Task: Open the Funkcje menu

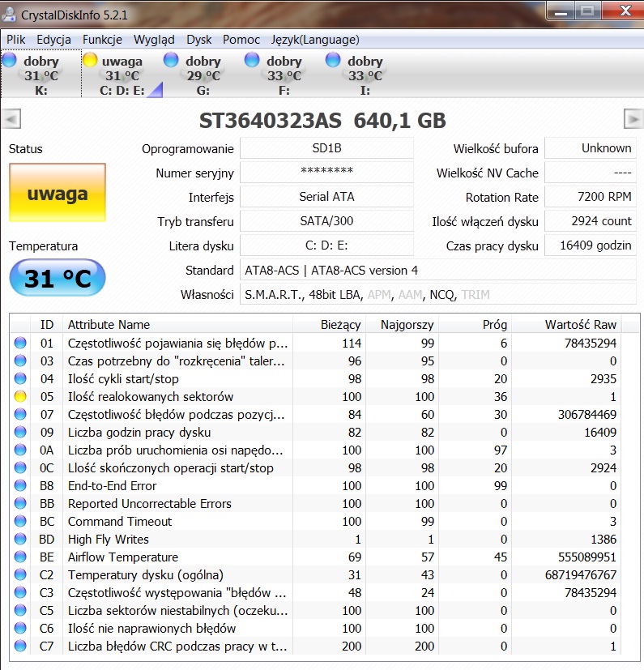Action: (x=102, y=40)
